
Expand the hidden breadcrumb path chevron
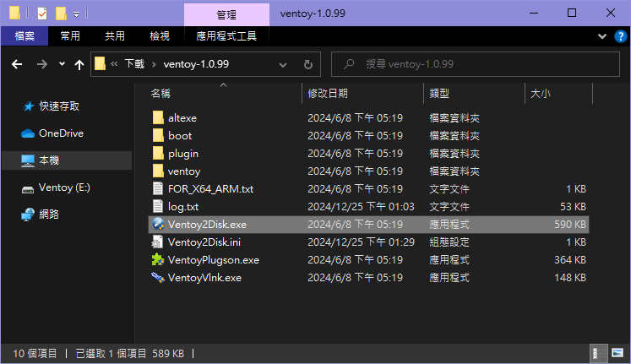tap(114, 64)
